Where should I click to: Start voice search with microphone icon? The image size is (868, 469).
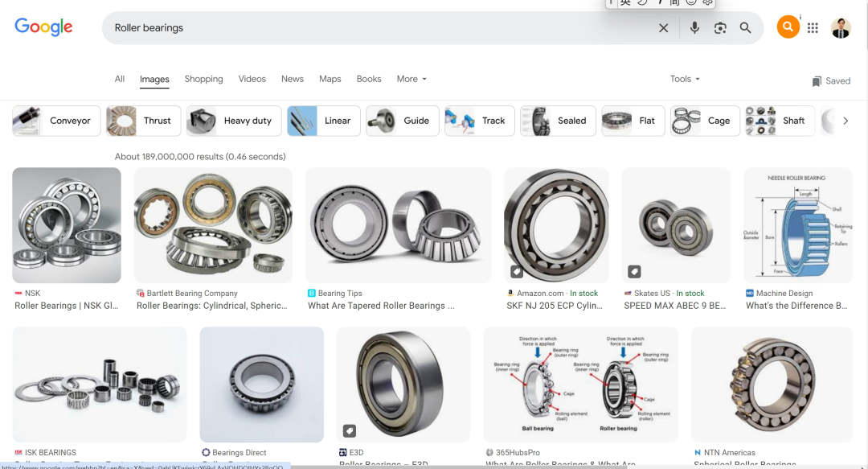(x=694, y=28)
